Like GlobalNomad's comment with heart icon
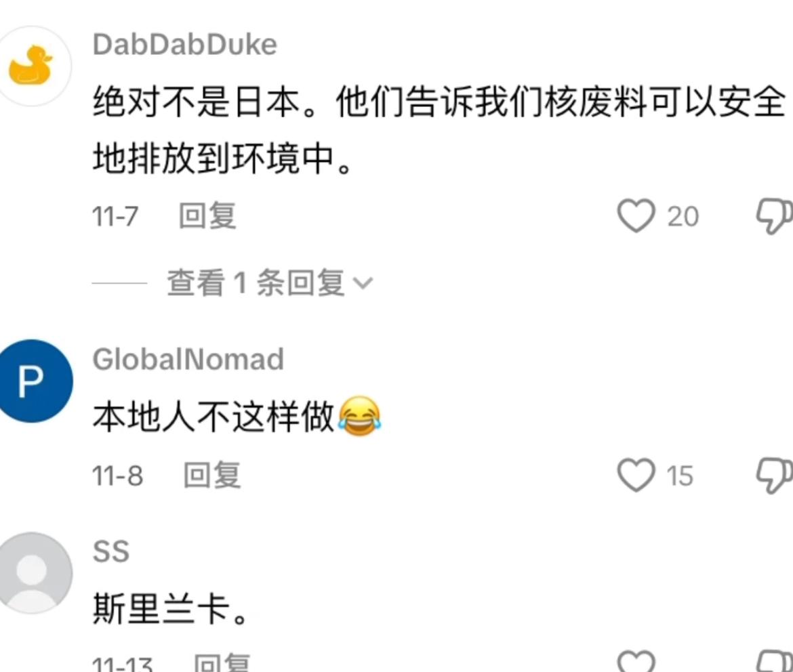The image size is (793, 672). tap(636, 475)
